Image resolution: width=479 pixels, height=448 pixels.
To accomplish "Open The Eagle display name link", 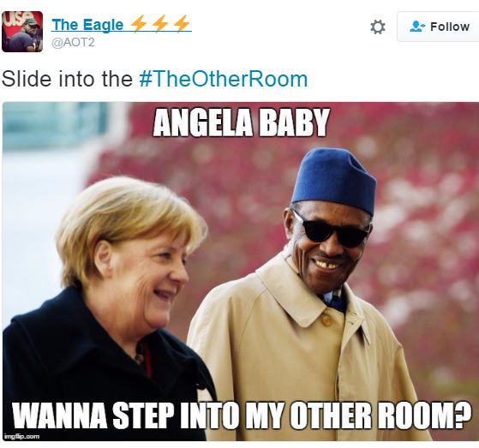I will (87, 25).
